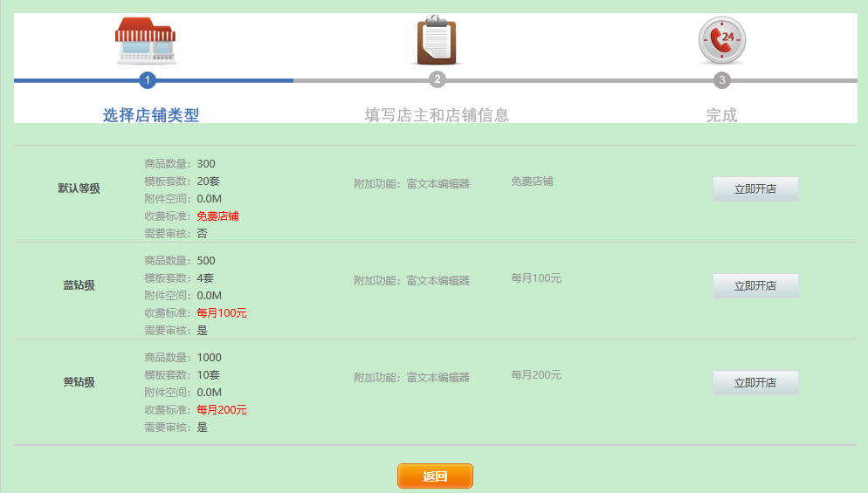Click the clipboard document icon
The image size is (868, 493).
click(437, 41)
